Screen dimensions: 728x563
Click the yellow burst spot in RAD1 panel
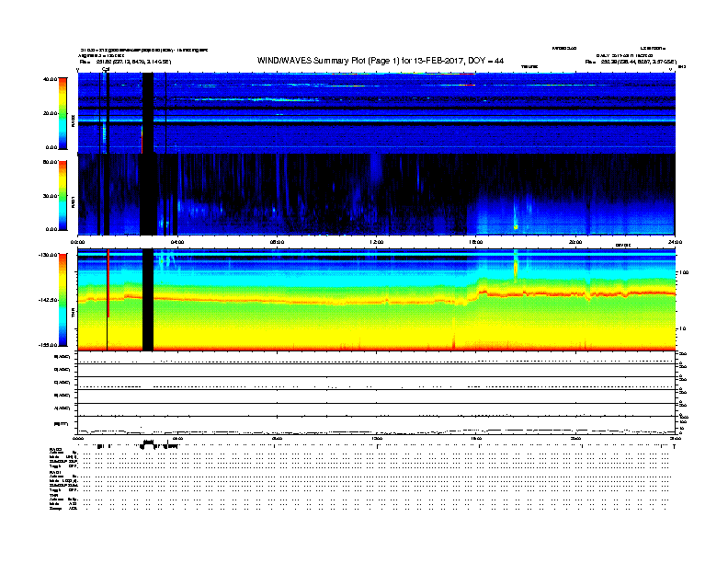point(516,227)
